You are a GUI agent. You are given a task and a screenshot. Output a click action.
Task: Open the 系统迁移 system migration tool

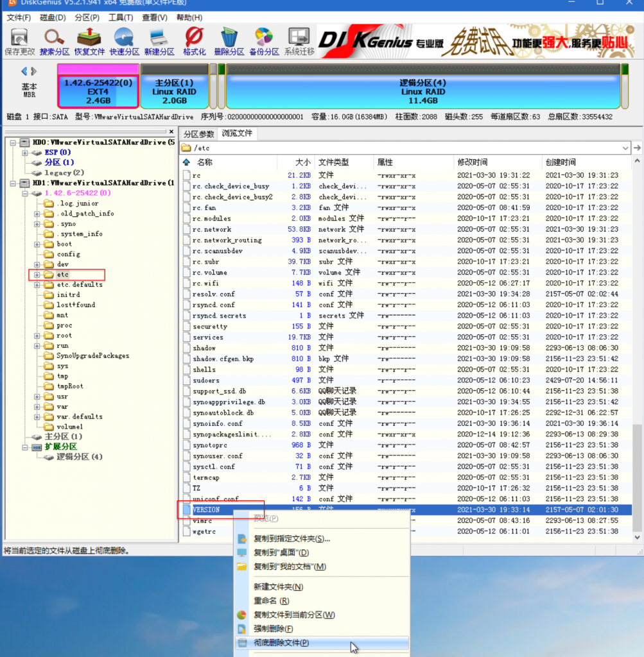pyautogui.click(x=299, y=42)
